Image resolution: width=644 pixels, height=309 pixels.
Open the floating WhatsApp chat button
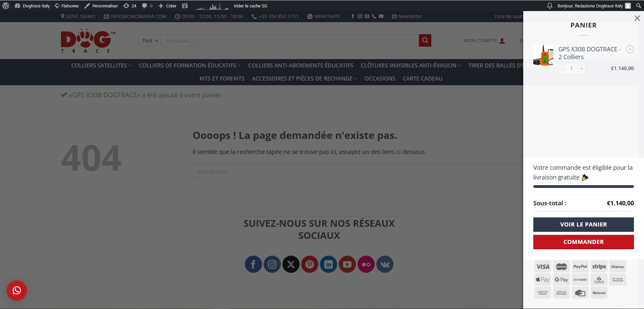point(17,291)
